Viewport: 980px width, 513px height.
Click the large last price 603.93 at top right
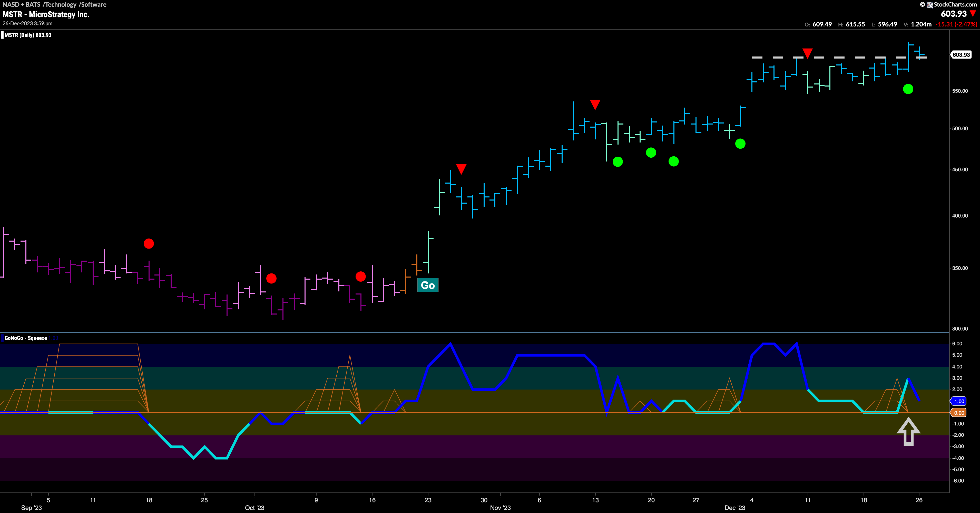[x=954, y=14]
